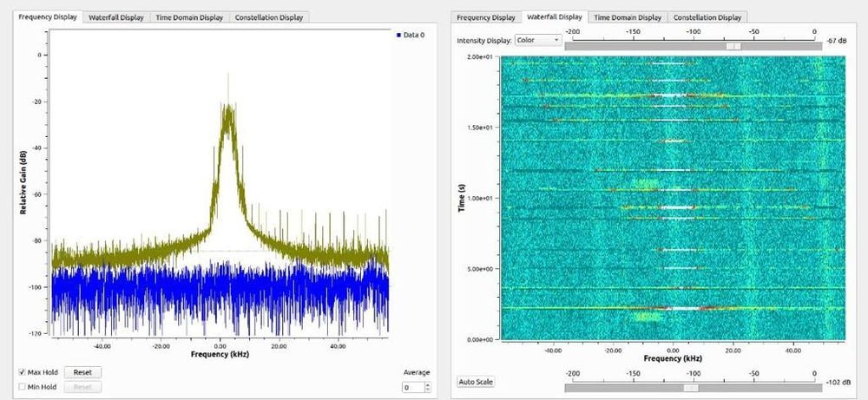This screenshot has height=400, width=868.
Task: Open the Intensity Display Color dropdown
Action: coord(537,40)
